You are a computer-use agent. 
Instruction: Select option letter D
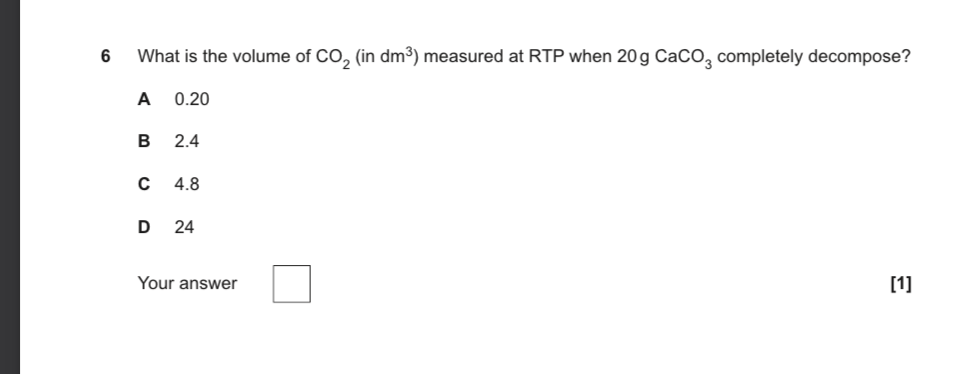pos(144,227)
